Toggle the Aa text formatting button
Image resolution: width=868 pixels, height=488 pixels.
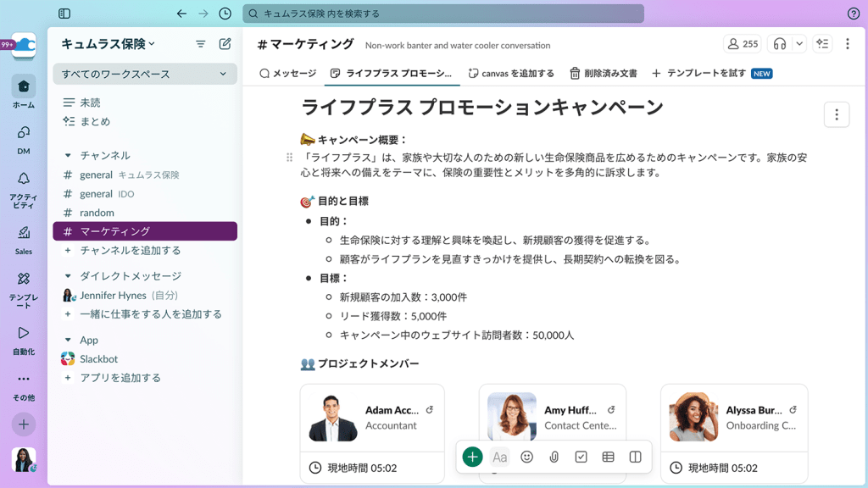[x=499, y=457]
